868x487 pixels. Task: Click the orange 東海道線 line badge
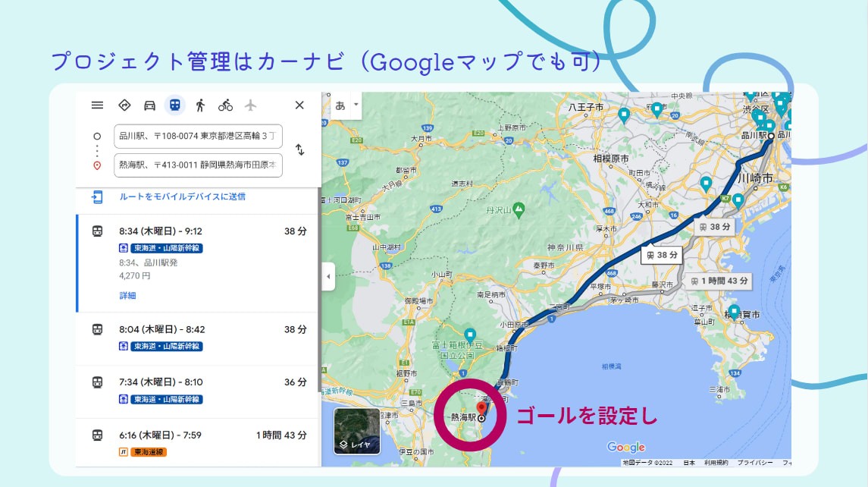[149, 452]
